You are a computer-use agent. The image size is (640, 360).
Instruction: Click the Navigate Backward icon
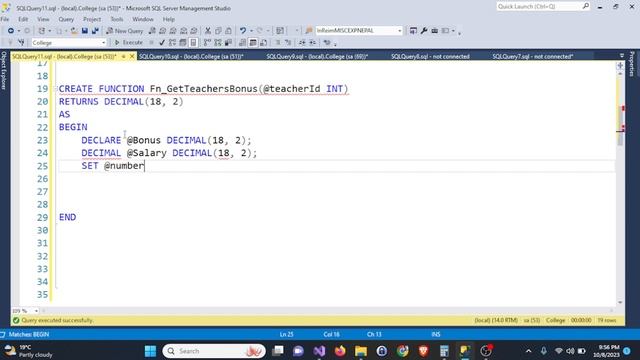tap(11, 31)
